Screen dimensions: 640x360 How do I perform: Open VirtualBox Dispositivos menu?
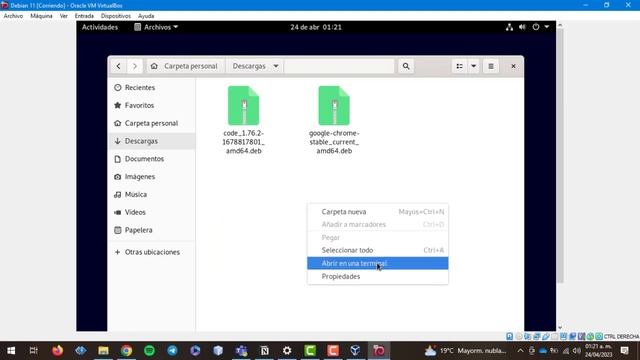click(x=116, y=16)
